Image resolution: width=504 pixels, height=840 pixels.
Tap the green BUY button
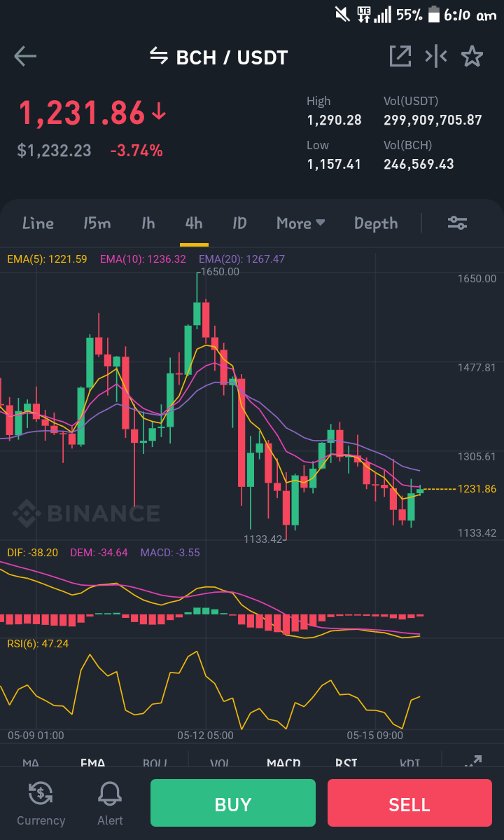click(232, 802)
